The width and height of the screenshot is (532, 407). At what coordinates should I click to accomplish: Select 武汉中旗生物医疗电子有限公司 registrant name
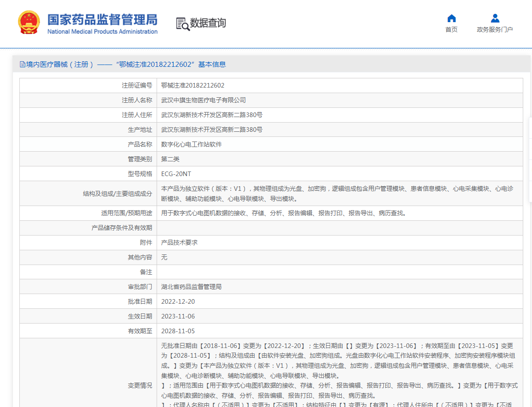point(203,100)
